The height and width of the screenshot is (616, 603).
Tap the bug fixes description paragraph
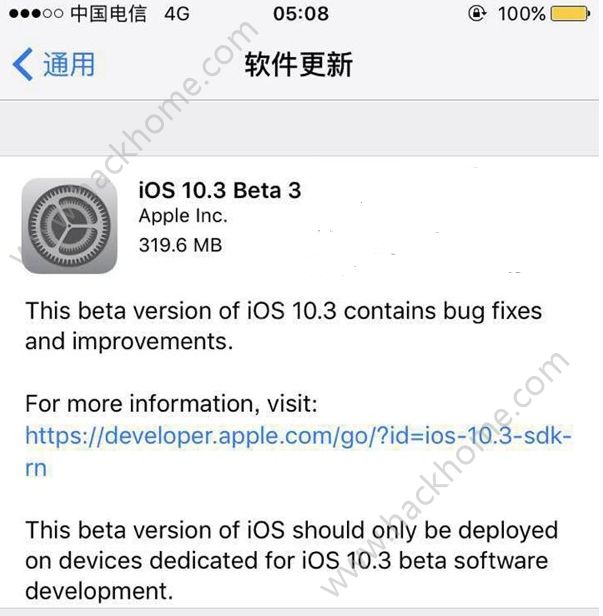click(x=284, y=326)
